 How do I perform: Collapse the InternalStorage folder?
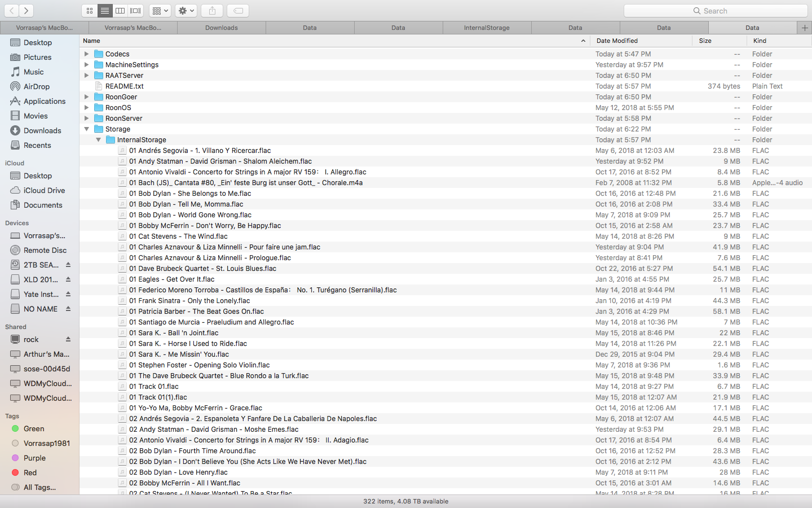pyautogui.click(x=98, y=140)
